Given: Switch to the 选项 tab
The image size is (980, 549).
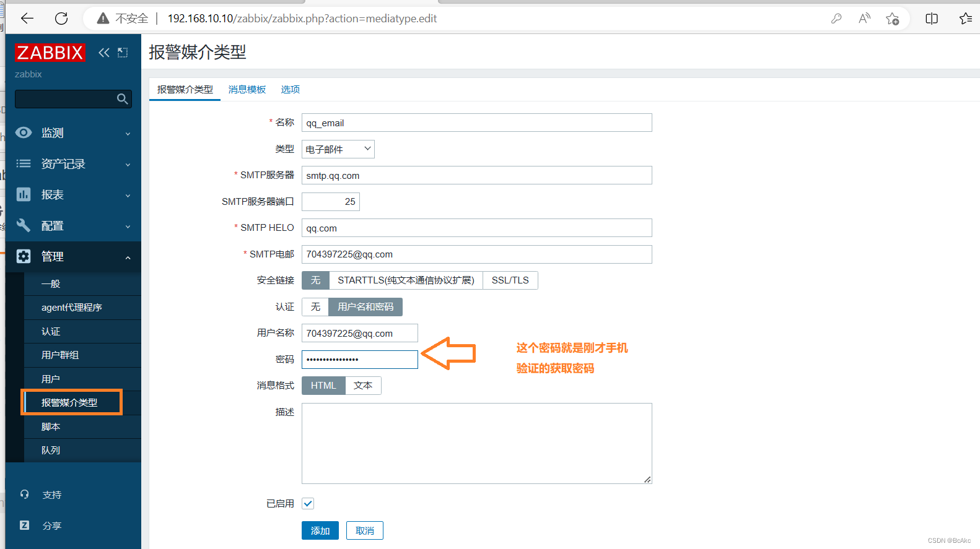Looking at the screenshot, I should coord(291,90).
